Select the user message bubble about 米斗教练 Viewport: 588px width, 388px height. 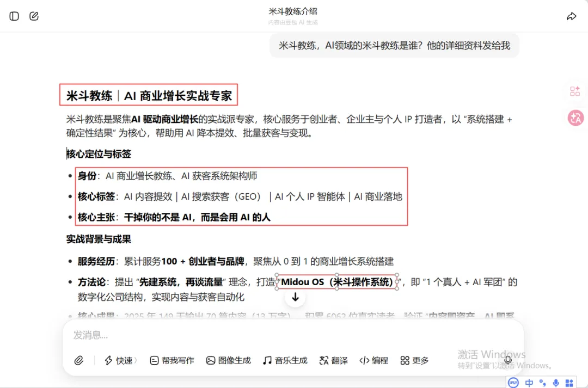(x=395, y=46)
